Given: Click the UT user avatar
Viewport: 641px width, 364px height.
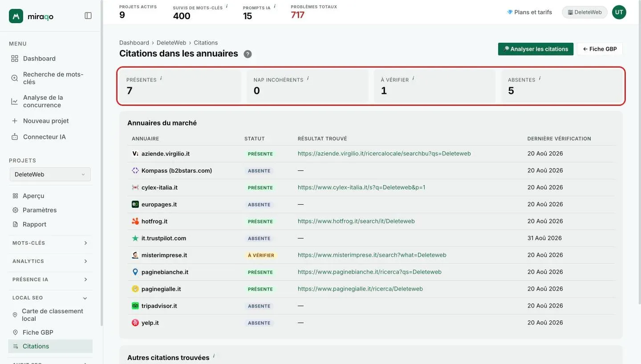Looking at the screenshot, I should pyautogui.click(x=619, y=12).
